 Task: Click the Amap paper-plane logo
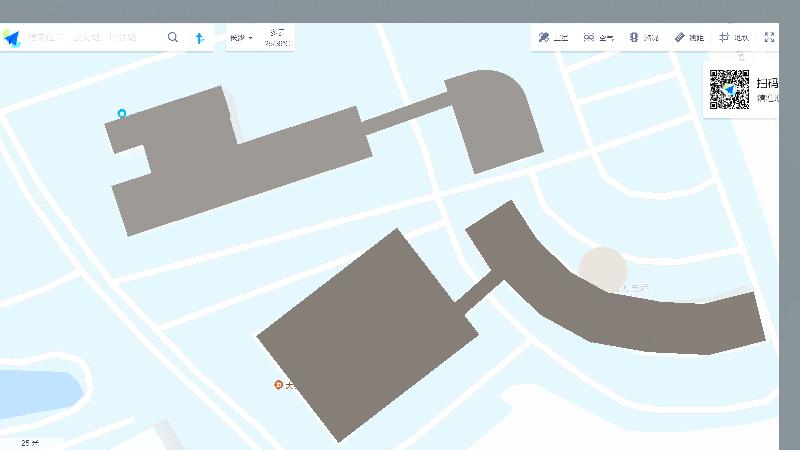point(12,38)
